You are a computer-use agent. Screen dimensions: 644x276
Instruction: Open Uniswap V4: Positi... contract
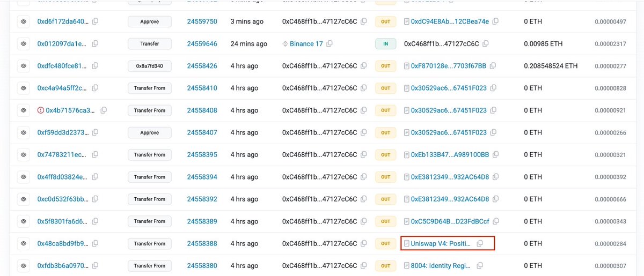pyautogui.click(x=441, y=243)
